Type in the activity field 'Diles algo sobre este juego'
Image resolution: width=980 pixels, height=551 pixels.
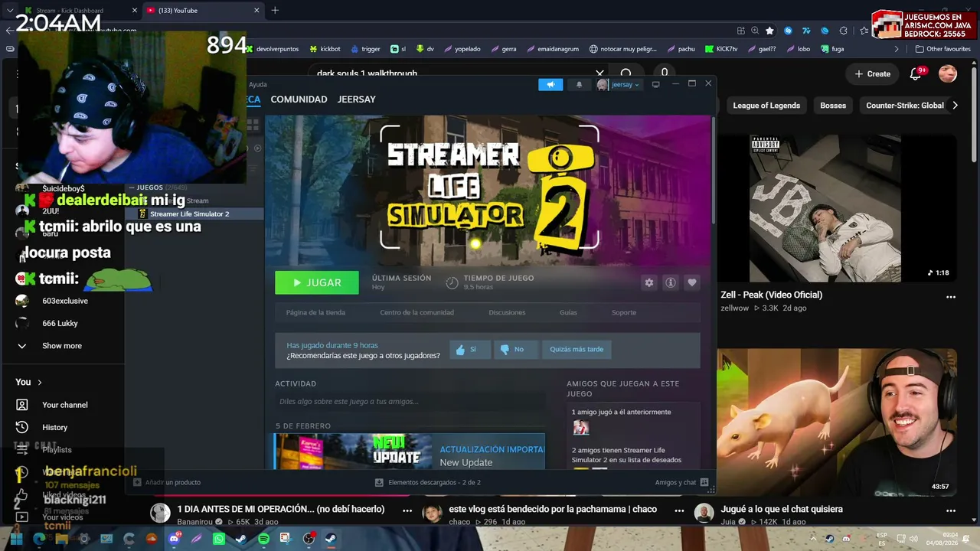click(x=410, y=402)
